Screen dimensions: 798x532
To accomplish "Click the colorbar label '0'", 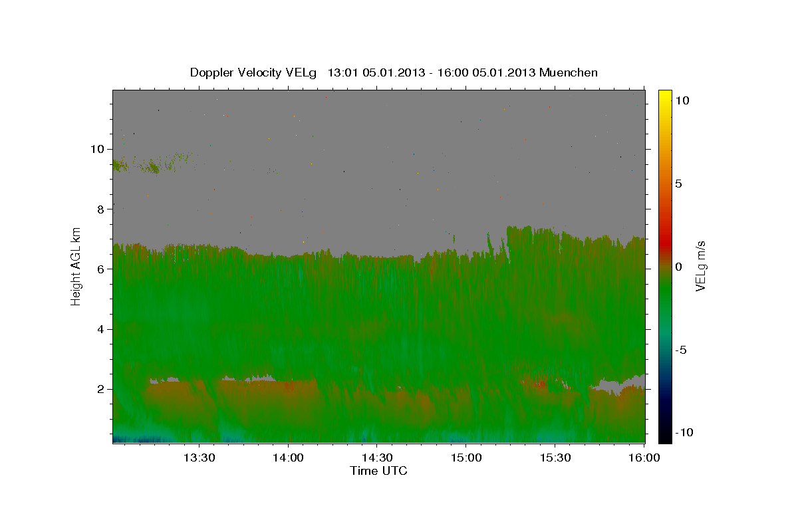I will 678,267.
